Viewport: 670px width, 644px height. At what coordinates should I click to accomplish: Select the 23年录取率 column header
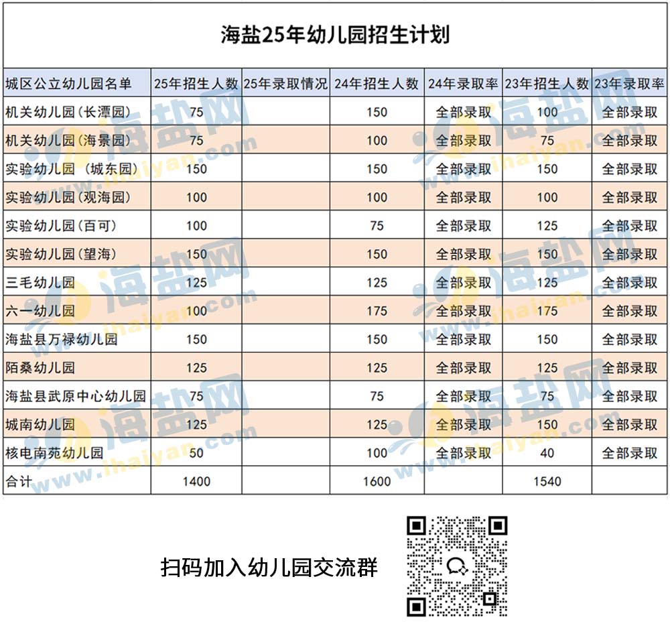(630, 84)
